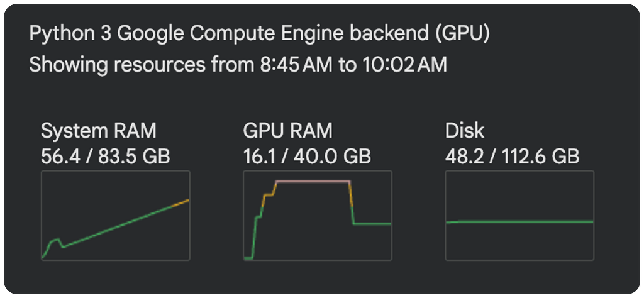Click the 8:45 AM start time
The image size is (644, 298).
(296, 65)
